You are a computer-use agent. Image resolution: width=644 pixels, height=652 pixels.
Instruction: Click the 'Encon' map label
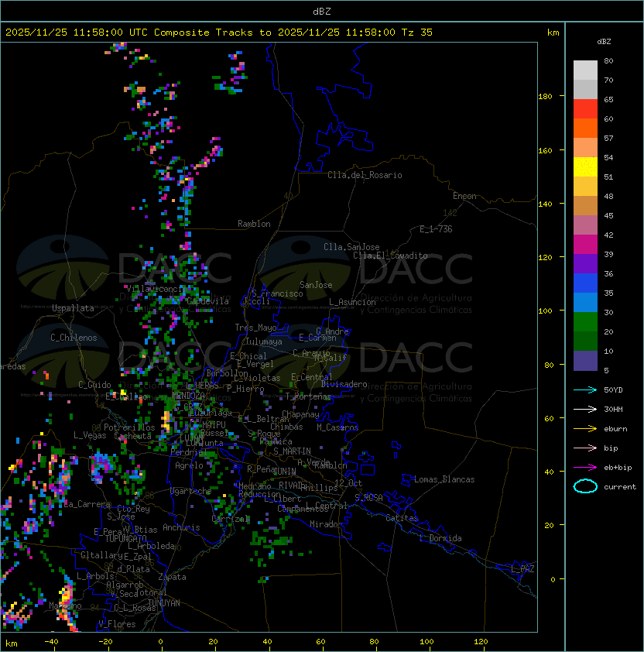click(x=464, y=196)
